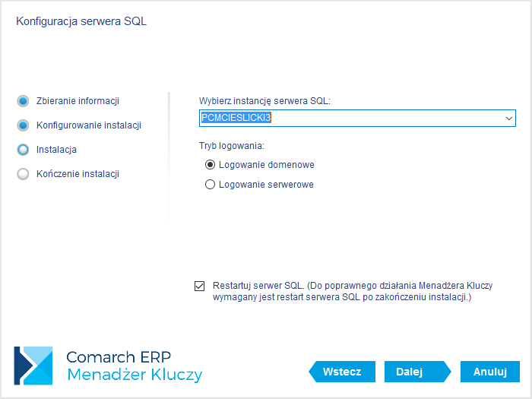Screen dimensions: 532x399
Task: Expand the SQL server instance dropdown arrow
Action: 509,119
